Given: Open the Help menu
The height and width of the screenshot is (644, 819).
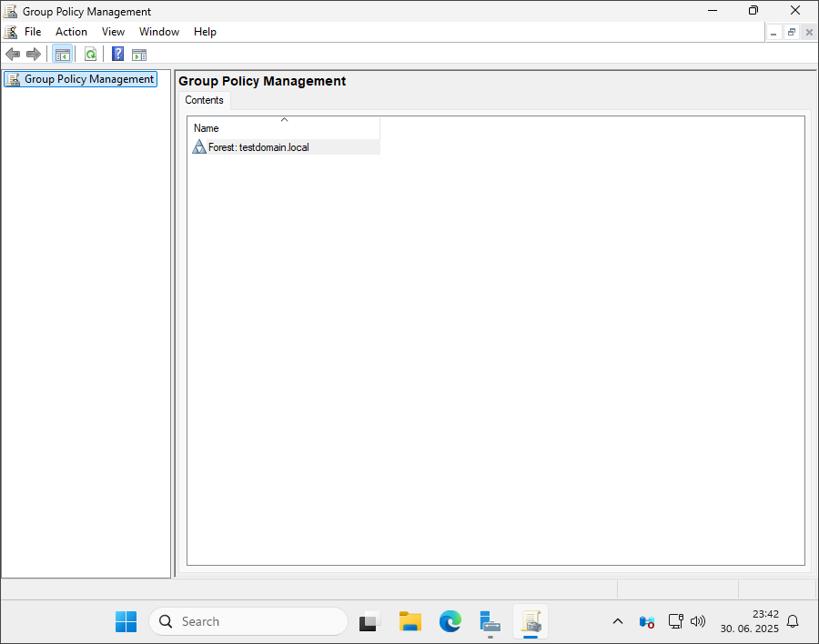Looking at the screenshot, I should [x=206, y=32].
